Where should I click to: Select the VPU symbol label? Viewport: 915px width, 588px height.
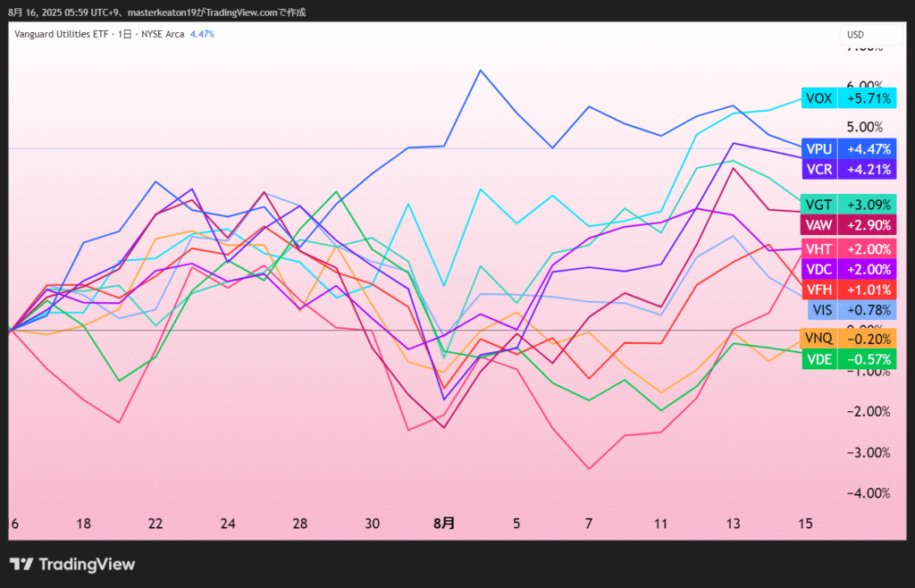tap(819, 148)
